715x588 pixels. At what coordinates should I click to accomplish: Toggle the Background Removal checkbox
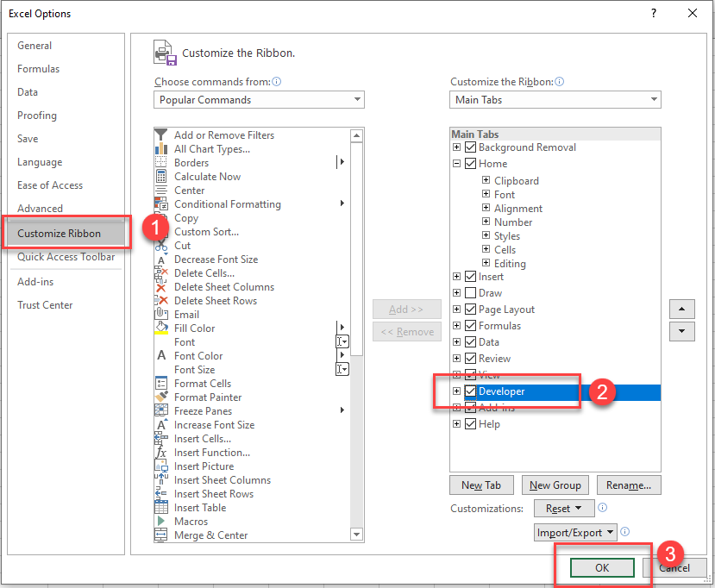[470, 147]
